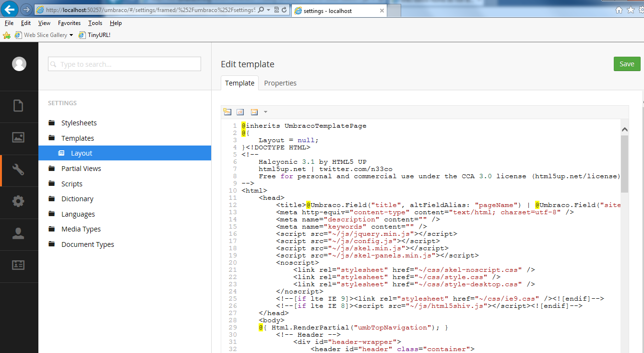This screenshot has height=353, width=644.
Task: Click the header-wrapper div code line
Action: [x=347, y=342]
